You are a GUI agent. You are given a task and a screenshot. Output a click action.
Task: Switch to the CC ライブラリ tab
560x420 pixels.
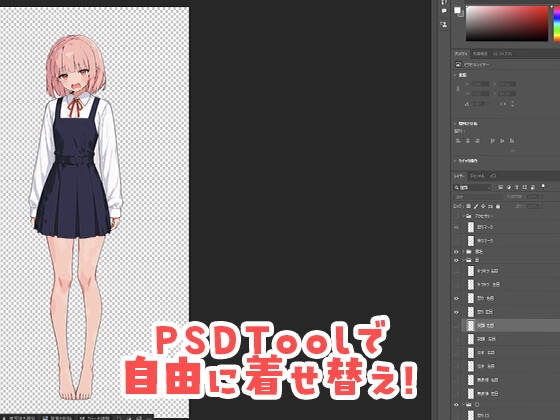(502, 54)
